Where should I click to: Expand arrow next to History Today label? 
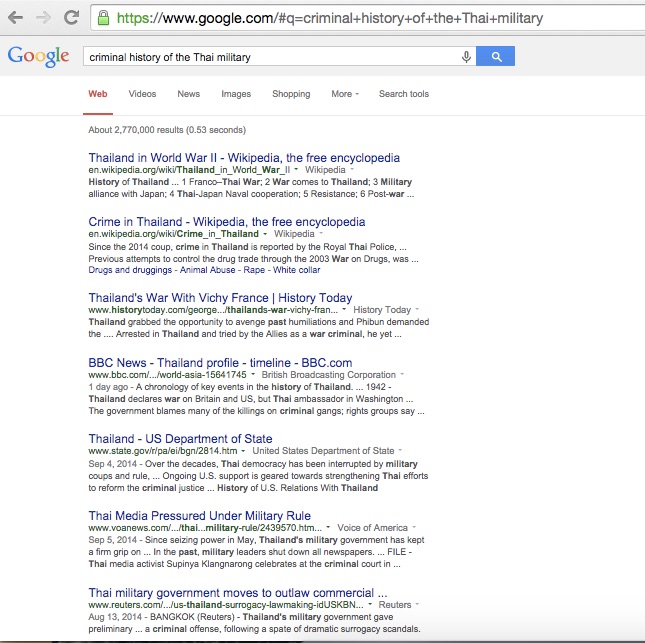[x=417, y=309]
